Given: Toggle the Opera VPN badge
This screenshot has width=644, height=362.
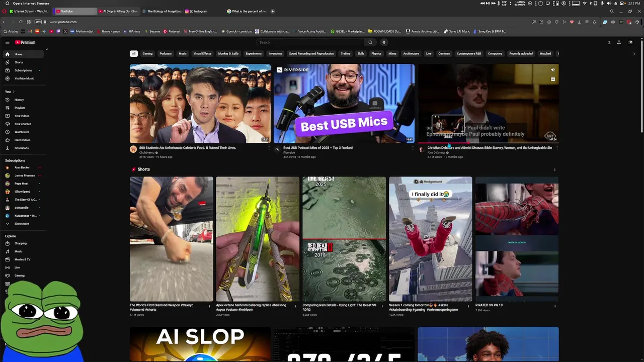Looking at the screenshot, I should click(x=38, y=22).
